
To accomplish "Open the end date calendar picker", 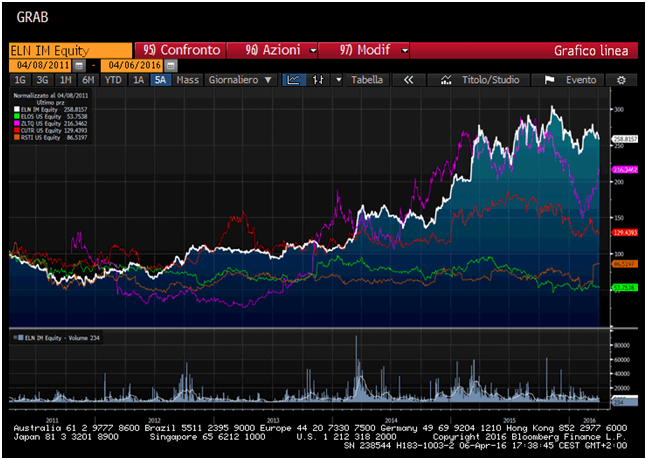I will pyautogui.click(x=172, y=66).
